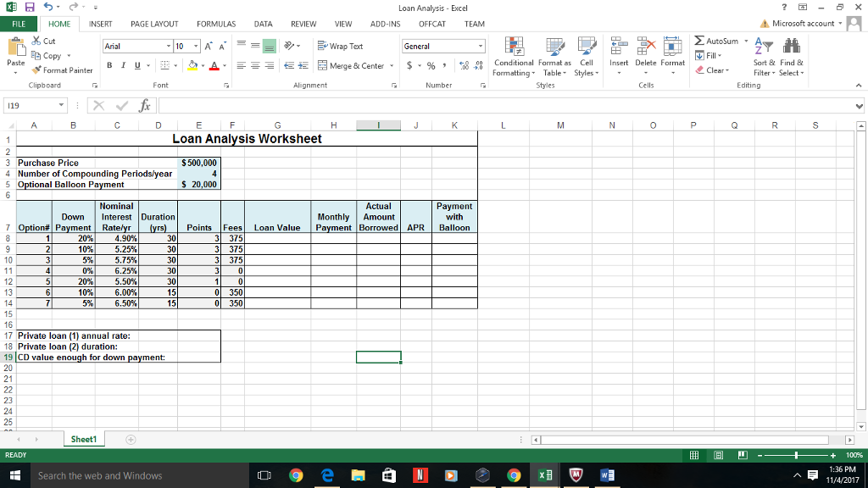Screen dimensions: 868x488
Task: Select the Sheet1 tab
Action: 84,439
